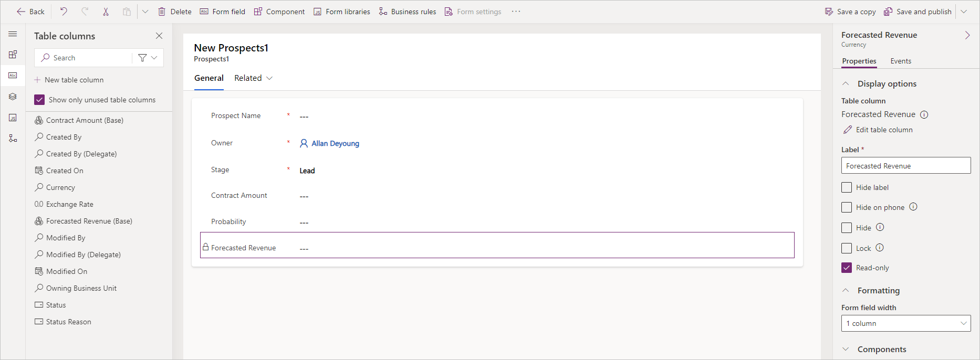Close the Table columns panel
980x360 pixels.
(x=159, y=36)
